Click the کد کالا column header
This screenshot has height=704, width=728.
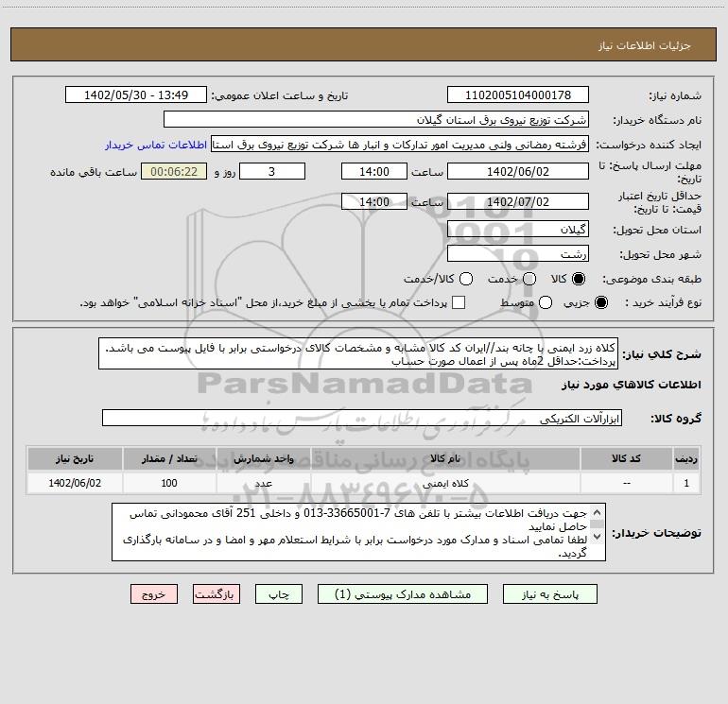[x=626, y=459]
